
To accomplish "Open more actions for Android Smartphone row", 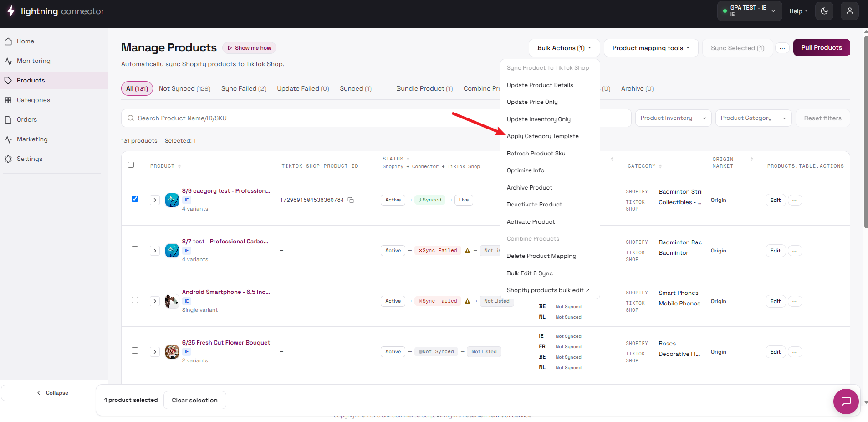I will coord(795,301).
